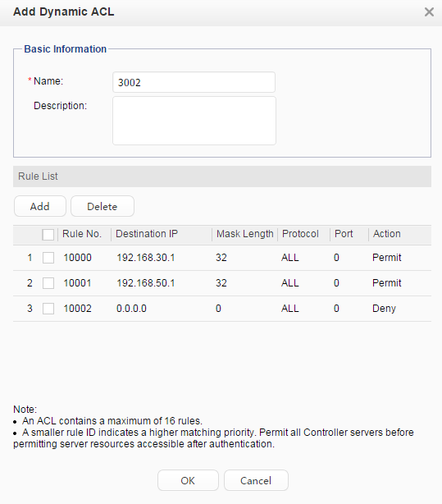Click the Action column header
Viewport: 442px width, 504px height.
[x=387, y=234]
